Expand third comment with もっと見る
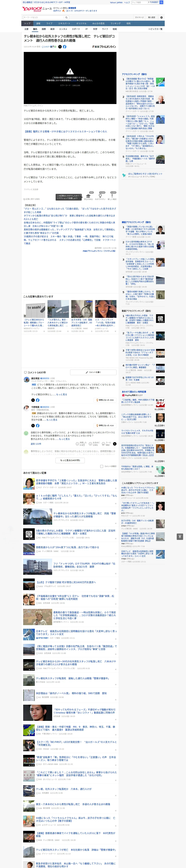This screenshot has height=868, width=186. click(x=64, y=439)
